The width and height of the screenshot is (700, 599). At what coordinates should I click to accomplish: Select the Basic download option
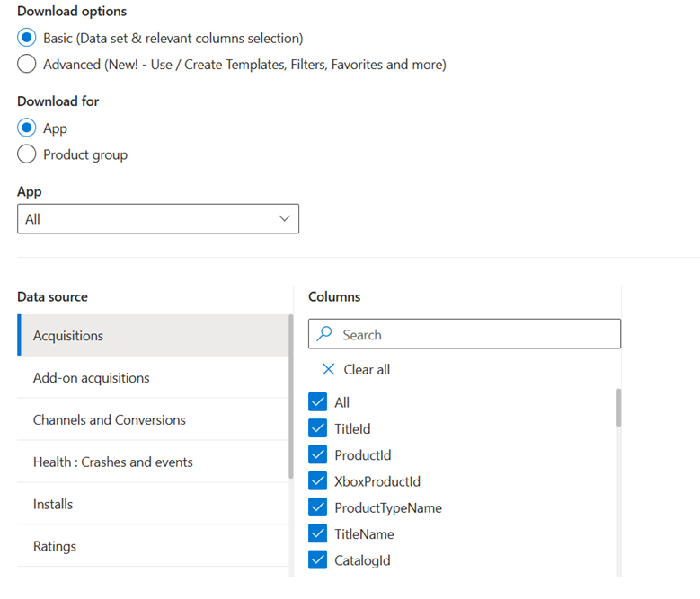(27, 39)
